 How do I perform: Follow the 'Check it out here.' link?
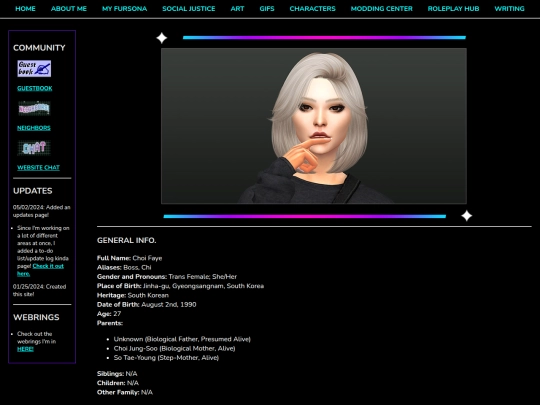[40, 270]
